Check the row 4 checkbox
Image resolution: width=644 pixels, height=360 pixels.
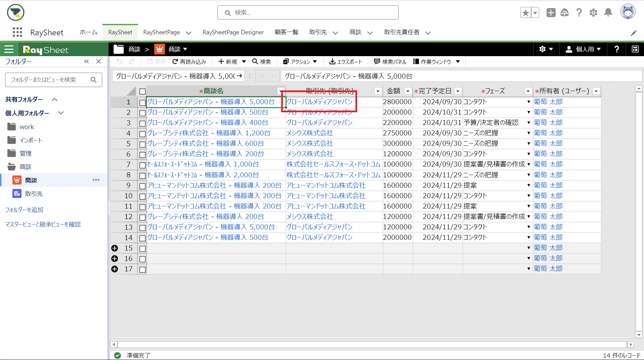click(142, 134)
